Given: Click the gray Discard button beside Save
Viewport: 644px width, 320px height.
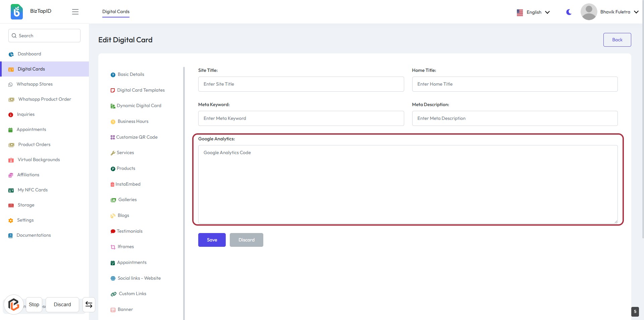Looking at the screenshot, I should click(x=246, y=240).
